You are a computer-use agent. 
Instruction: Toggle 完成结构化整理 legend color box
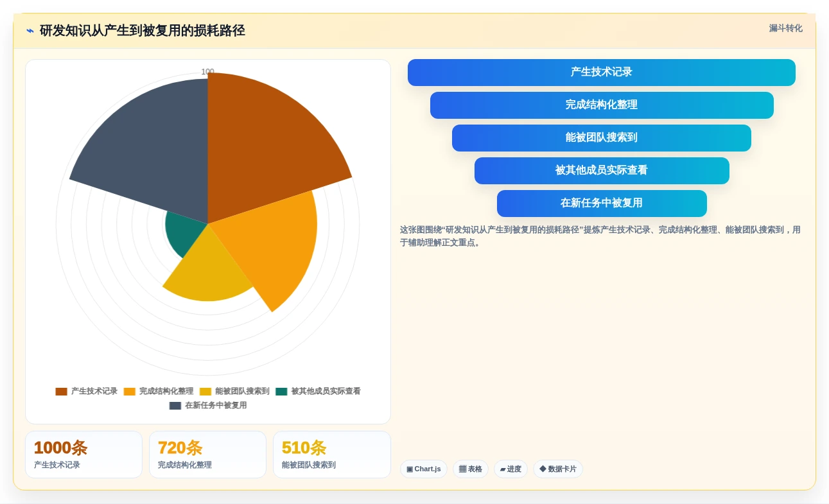click(130, 392)
